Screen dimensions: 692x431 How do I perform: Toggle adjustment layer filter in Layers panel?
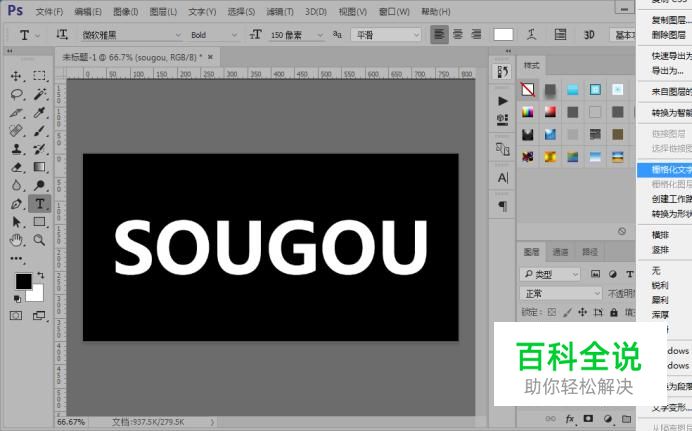tap(613, 274)
